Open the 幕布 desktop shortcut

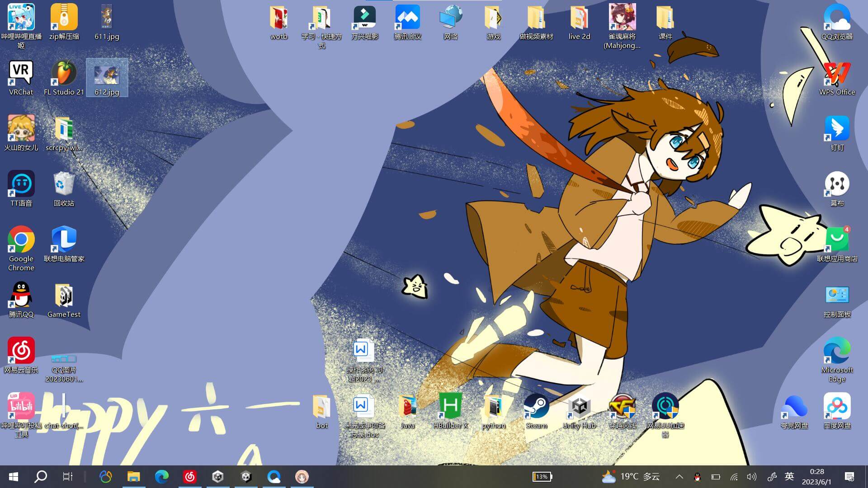click(x=837, y=189)
